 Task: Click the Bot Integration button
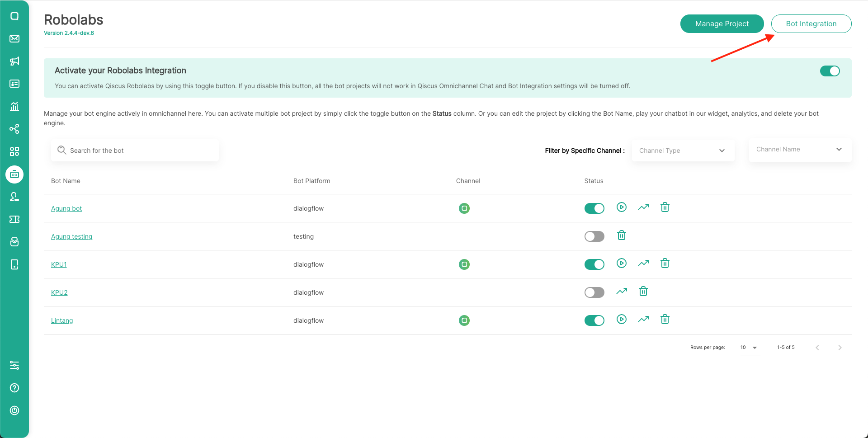click(811, 24)
